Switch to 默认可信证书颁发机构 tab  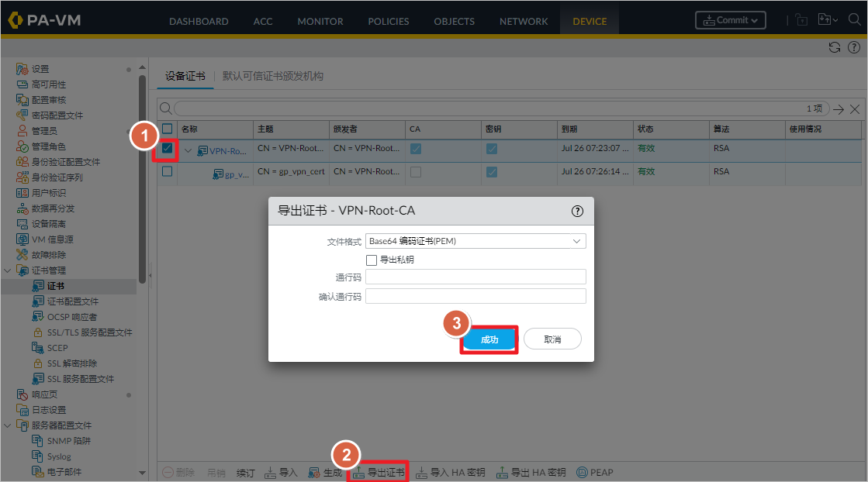[x=273, y=76]
